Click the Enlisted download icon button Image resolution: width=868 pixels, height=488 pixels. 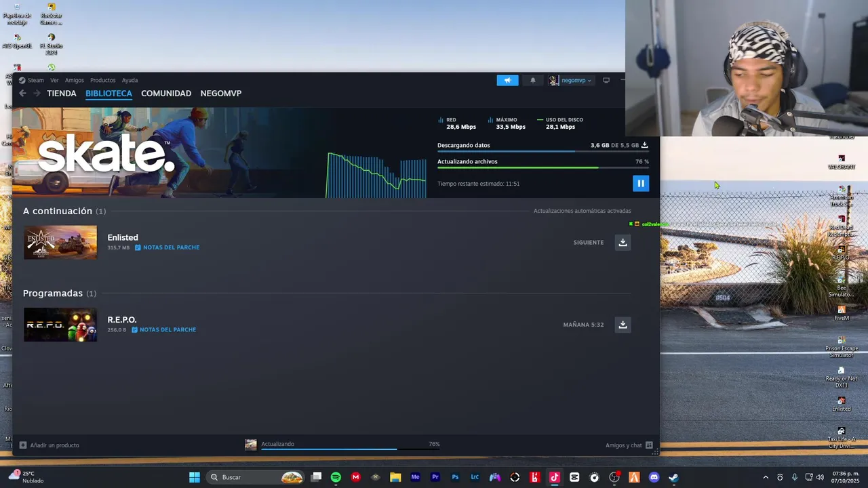click(623, 242)
